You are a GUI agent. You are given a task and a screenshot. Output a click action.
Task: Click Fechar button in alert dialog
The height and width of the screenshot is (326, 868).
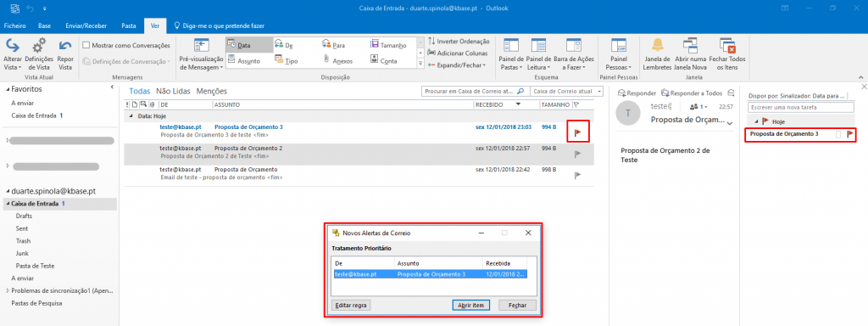pyautogui.click(x=517, y=306)
